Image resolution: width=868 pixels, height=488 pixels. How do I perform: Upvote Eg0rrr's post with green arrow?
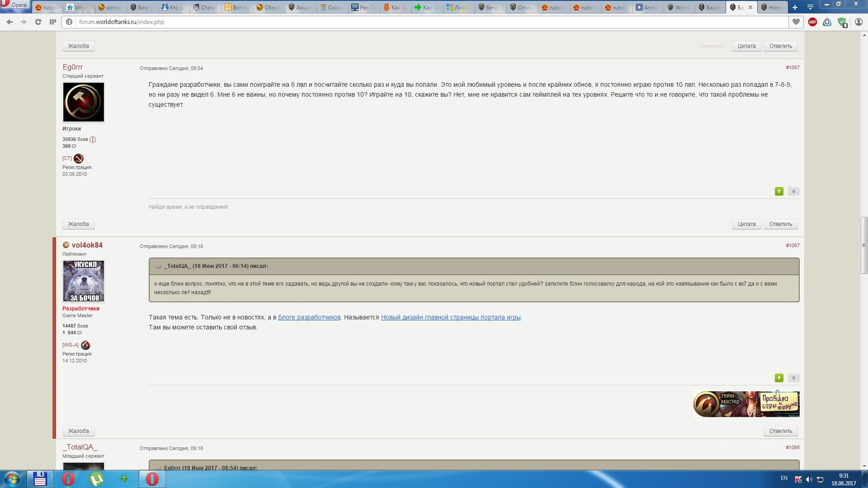click(779, 191)
